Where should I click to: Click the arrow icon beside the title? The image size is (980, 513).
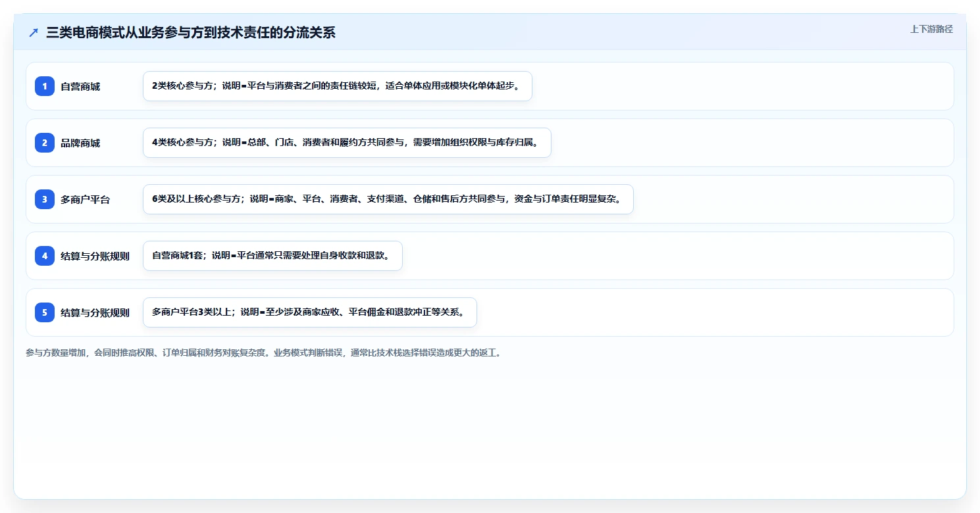pyautogui.click(x=34, y=32)
